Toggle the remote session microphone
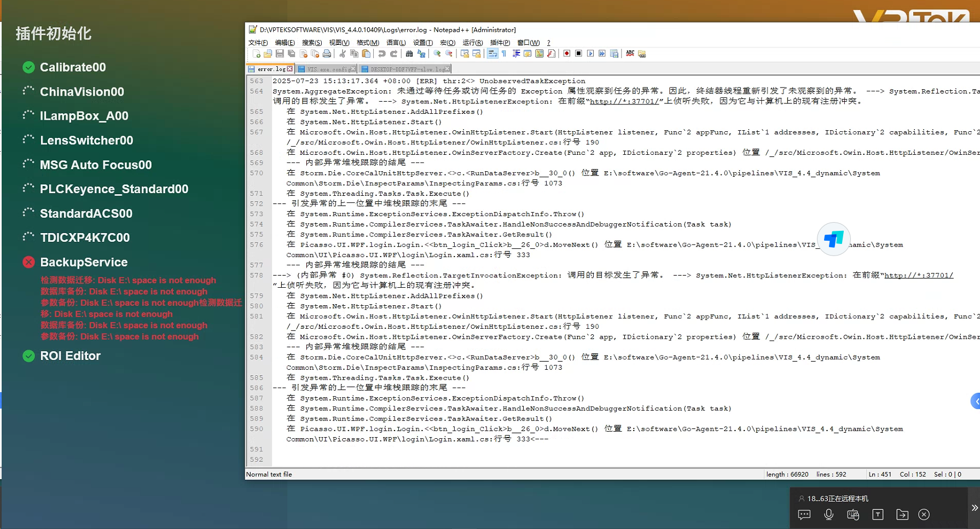This screenshot has width=980, height=529. [828, 514]
